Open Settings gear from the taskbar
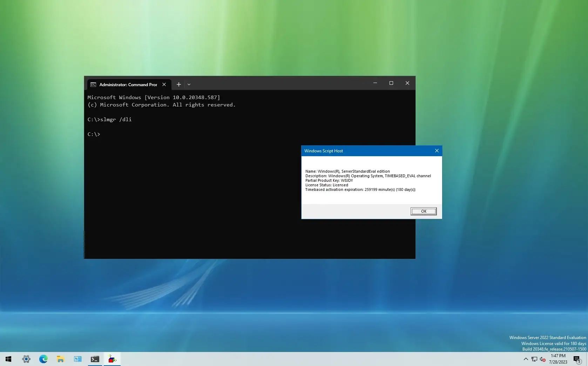 26,359
